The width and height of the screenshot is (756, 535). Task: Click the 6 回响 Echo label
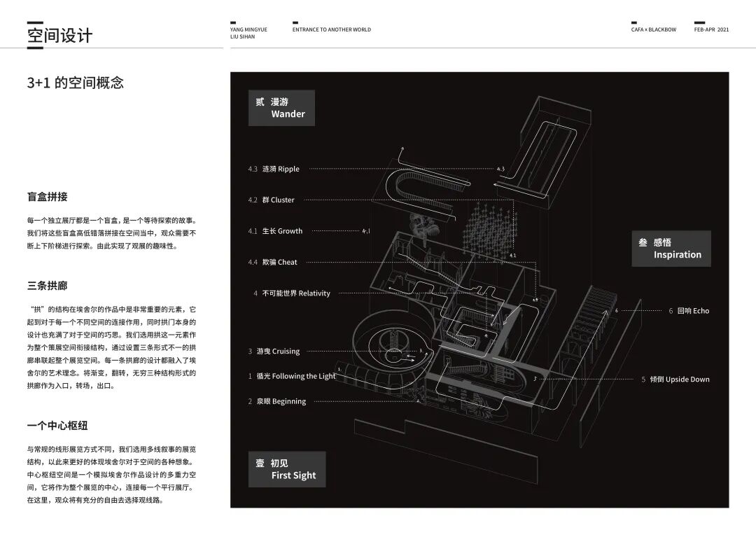click(689, 311)
